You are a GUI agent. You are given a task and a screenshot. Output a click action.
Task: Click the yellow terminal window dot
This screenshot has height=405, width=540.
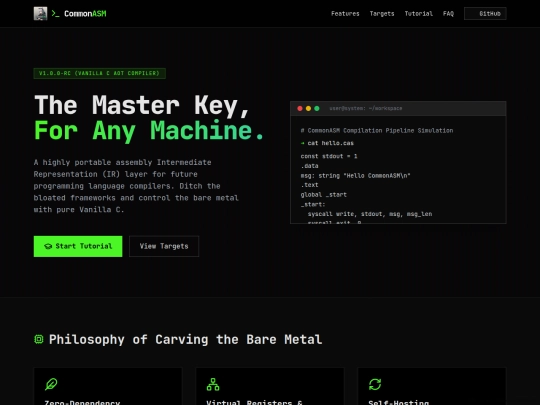point(308,108)
